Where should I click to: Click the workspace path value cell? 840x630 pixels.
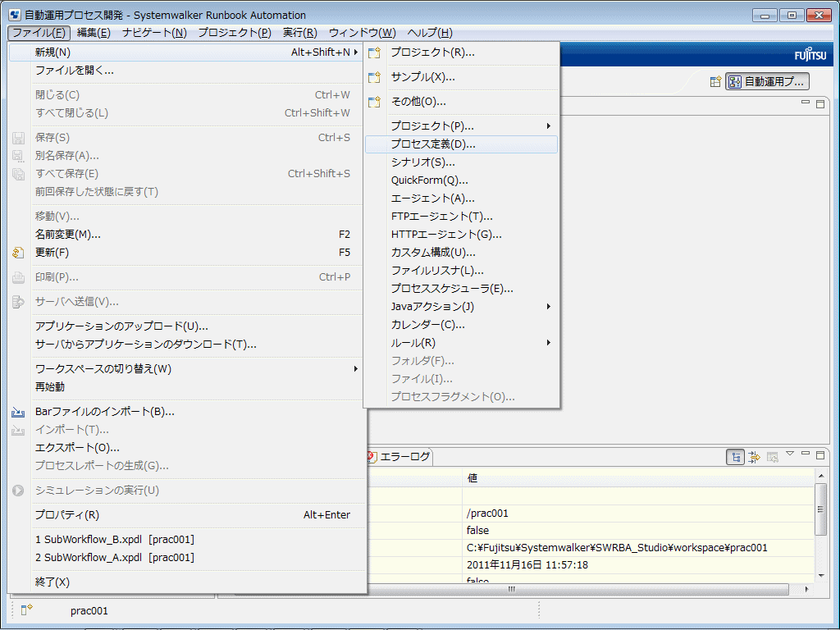(637, 547)
